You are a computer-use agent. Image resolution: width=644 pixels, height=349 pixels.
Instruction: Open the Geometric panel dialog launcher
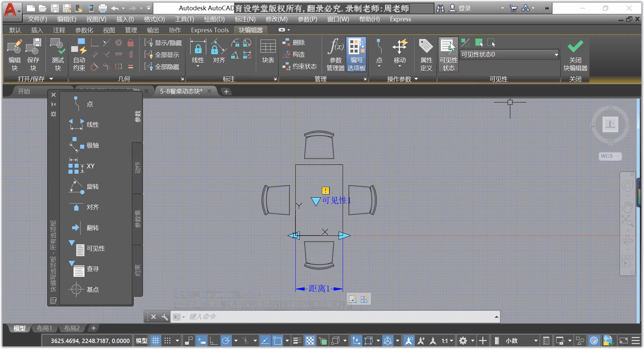point(182,79)
